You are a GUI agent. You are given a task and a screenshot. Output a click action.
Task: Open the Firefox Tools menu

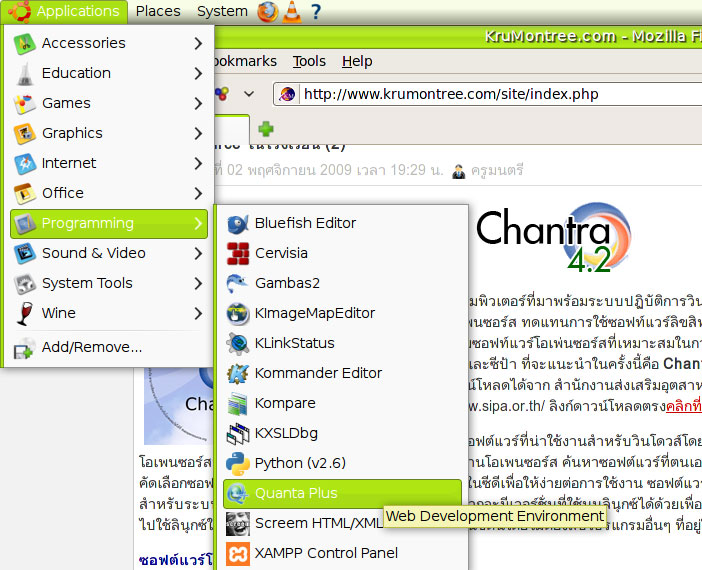tap(309, 61)
